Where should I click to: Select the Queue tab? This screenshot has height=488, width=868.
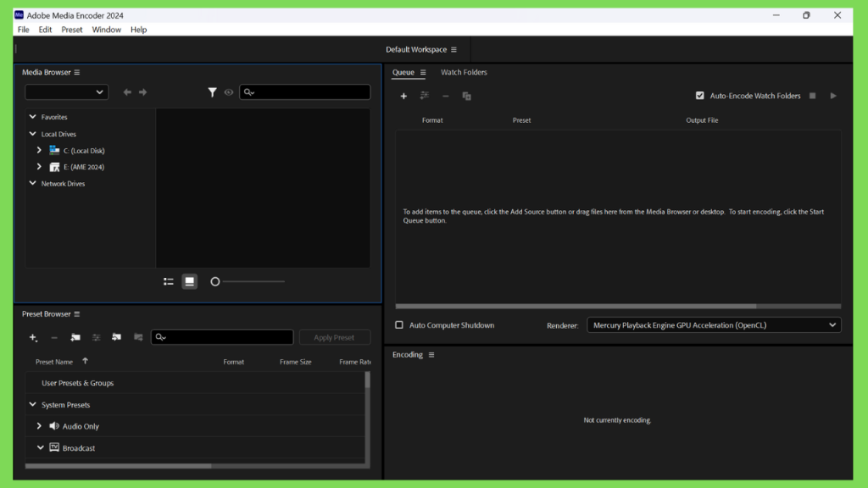point(403,73)
